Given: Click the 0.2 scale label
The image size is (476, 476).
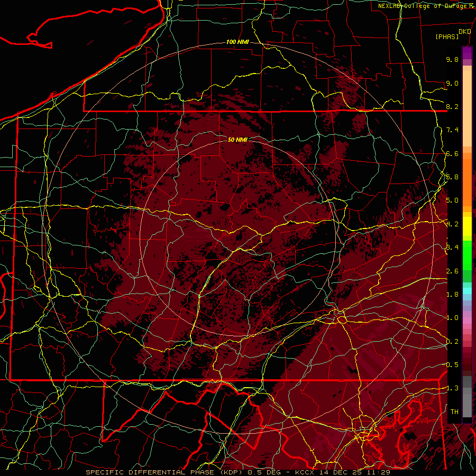Looking at the screenshot, I should [452, 342].
